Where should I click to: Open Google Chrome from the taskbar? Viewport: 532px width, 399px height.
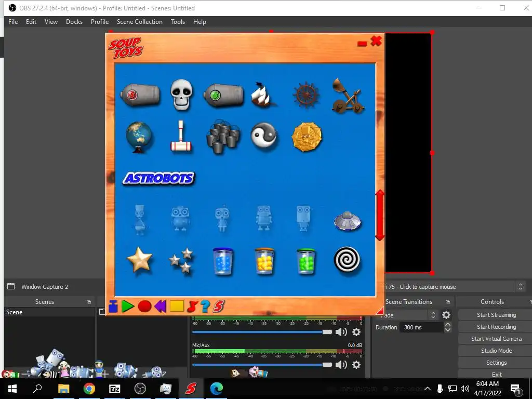[89, 389]
